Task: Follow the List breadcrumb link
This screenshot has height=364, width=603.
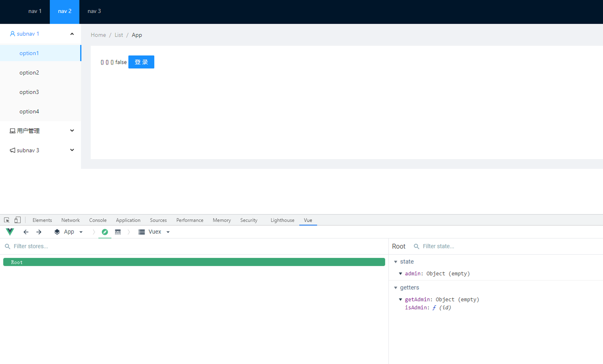Action: click(119, 35)
